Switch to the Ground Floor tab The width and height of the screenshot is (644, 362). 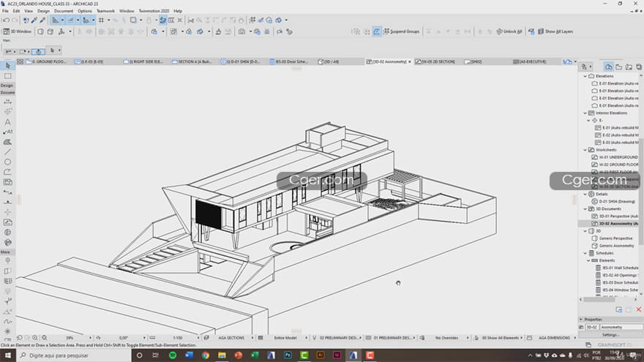46,61
